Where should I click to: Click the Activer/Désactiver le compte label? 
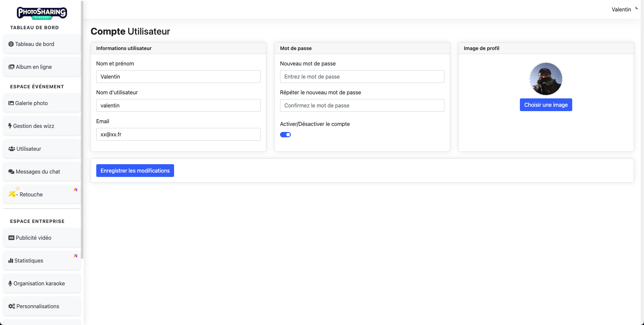coord(315,124)
